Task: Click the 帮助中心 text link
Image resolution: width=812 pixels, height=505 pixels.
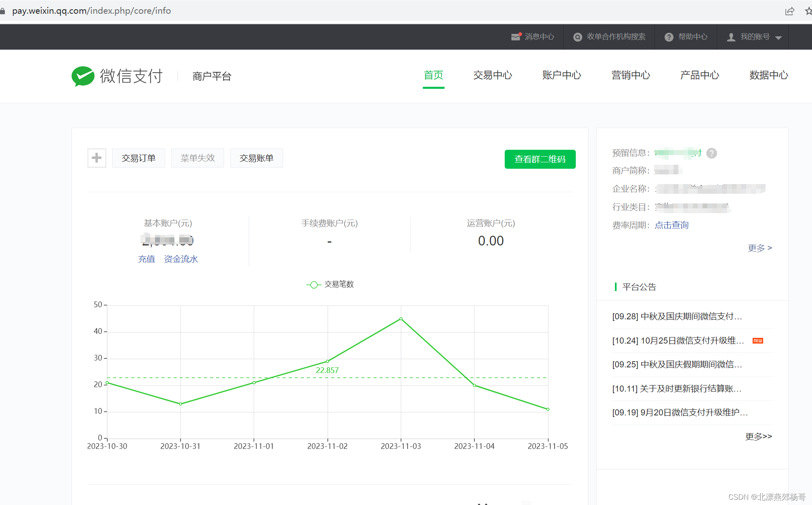Action: (693, 37)
